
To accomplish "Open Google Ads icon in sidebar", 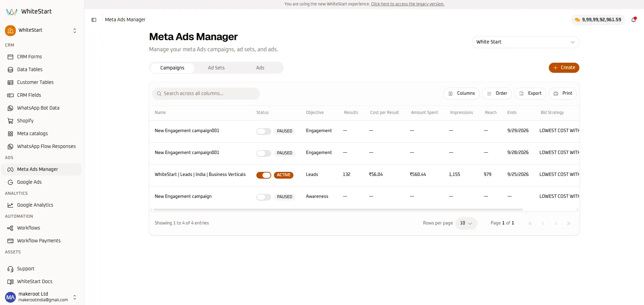I will 10,182.
